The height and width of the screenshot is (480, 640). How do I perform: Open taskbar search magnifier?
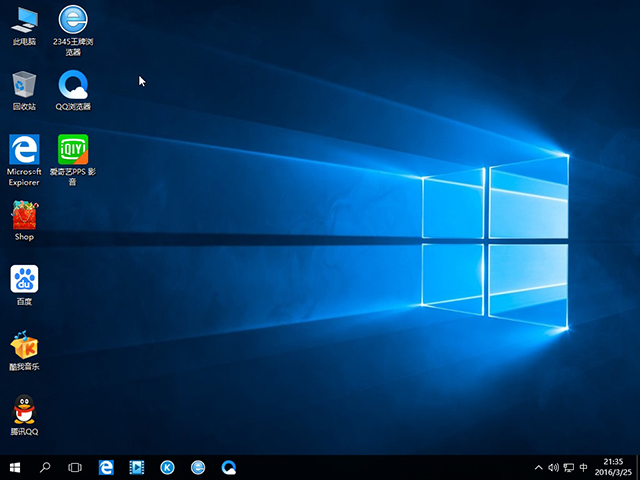(x=45, y=467)
